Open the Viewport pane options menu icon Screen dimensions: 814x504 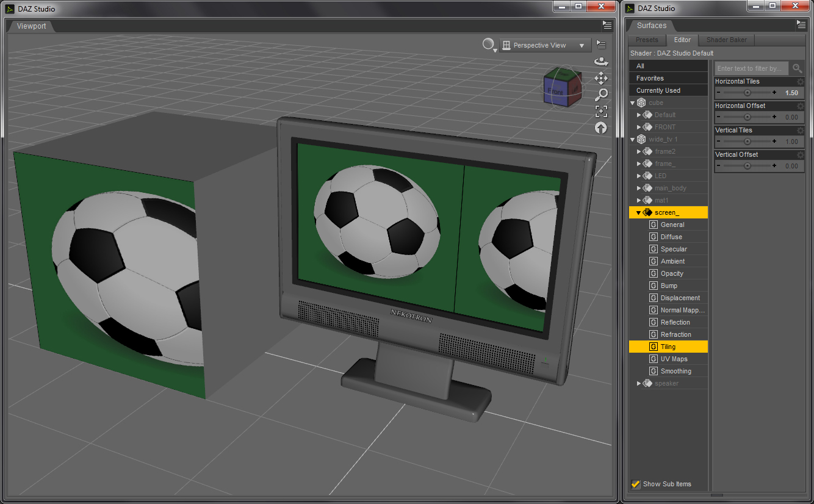(x=607, y=25)
